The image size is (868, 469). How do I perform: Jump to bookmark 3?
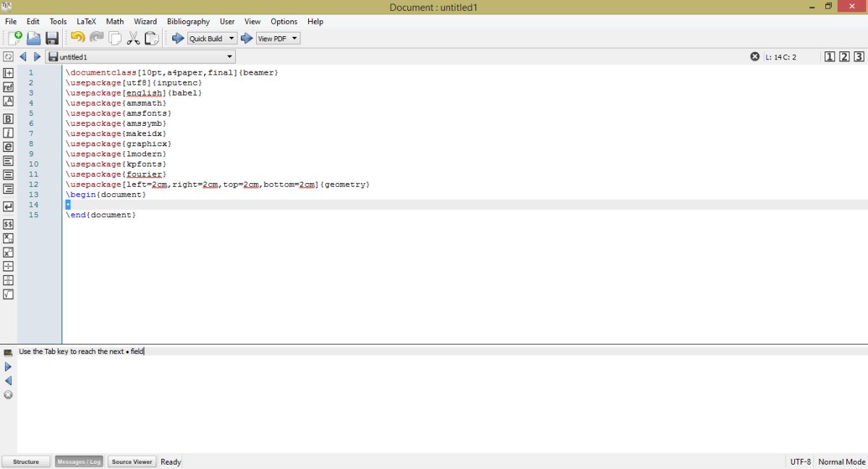(x=859, y=56)
